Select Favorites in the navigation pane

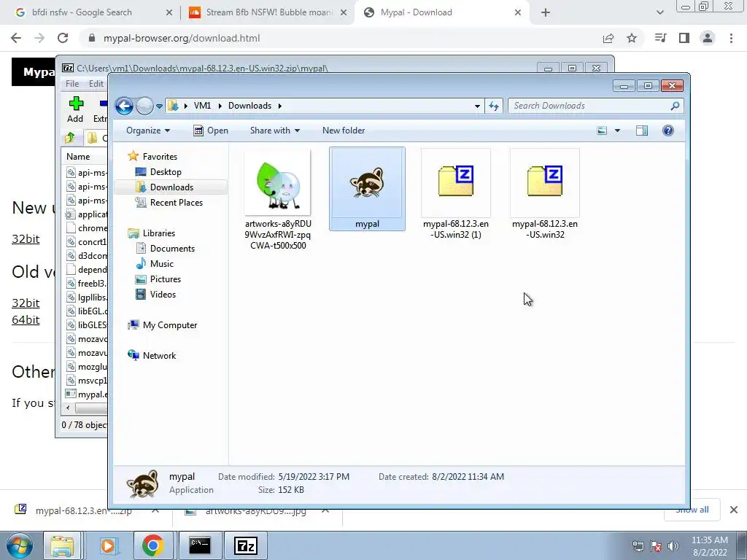click(x=153, y=156)
